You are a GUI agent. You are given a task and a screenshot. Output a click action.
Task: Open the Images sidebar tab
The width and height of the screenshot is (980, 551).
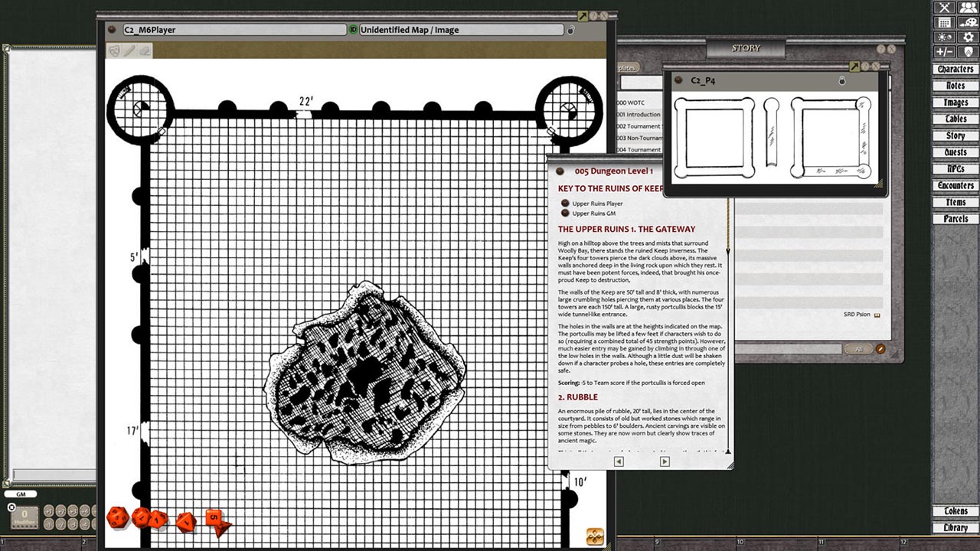click(954, 102)
